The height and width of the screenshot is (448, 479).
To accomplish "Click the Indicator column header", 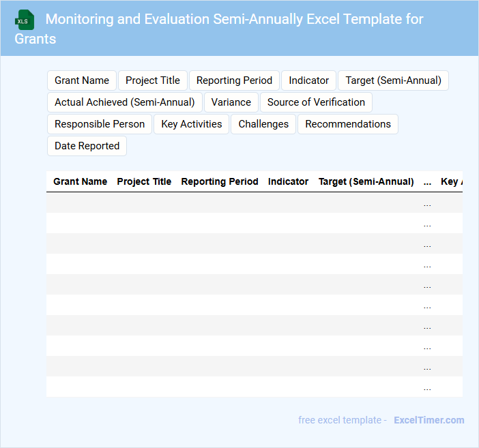I will pyautogui.click(x=288, y=182).
